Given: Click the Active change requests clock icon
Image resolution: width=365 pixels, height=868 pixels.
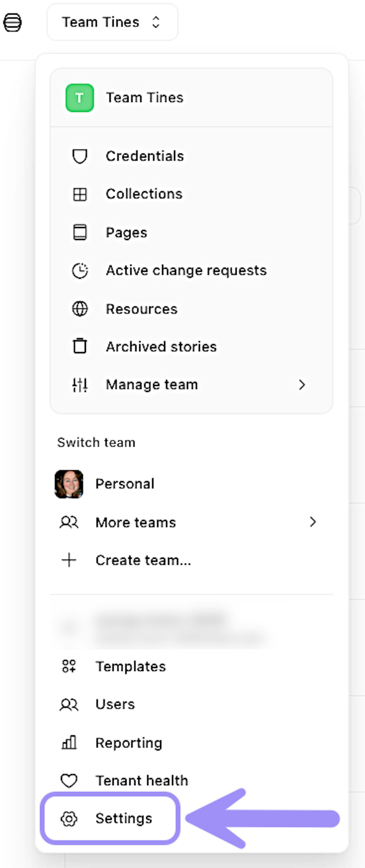Looking at the screenshot, I should pos(80,271).
